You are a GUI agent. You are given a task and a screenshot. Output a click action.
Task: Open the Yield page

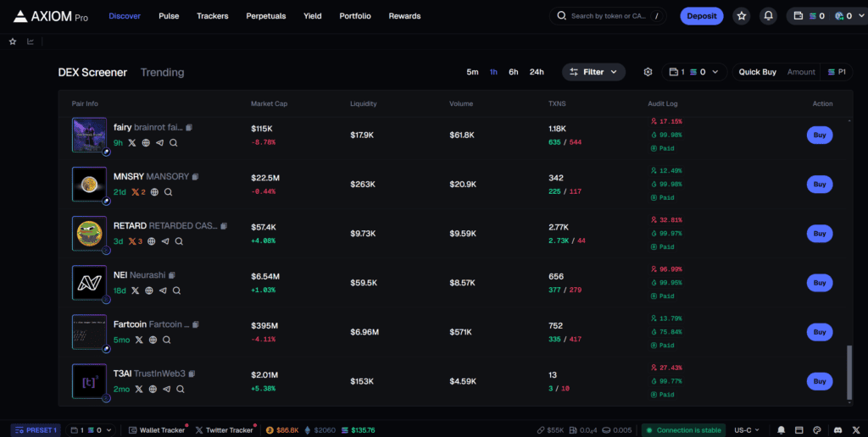[x=313, y=16]
